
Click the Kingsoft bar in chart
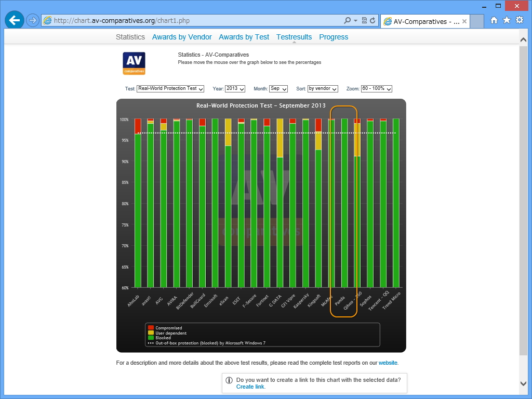[x=318, y=203]
